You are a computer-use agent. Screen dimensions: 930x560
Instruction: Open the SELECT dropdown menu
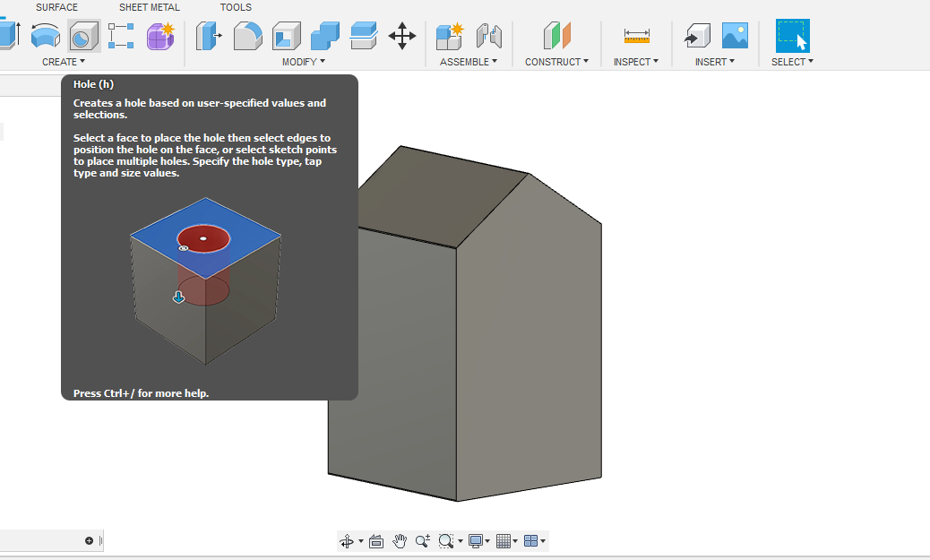pyautogui.click(x=792, y=62)
